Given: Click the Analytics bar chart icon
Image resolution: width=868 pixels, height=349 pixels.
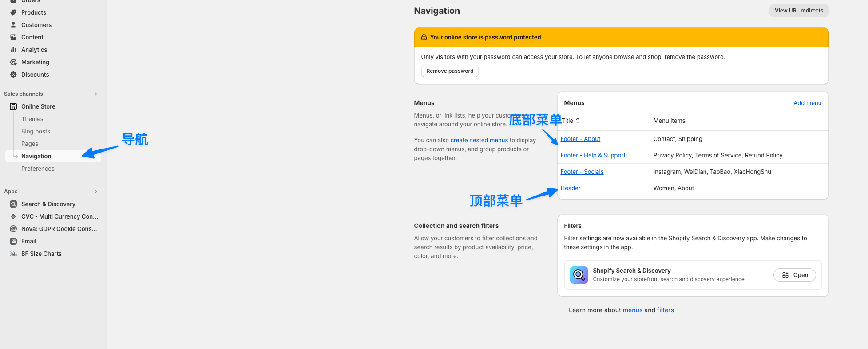Looking at the screenshot, I should pos(13,50).
